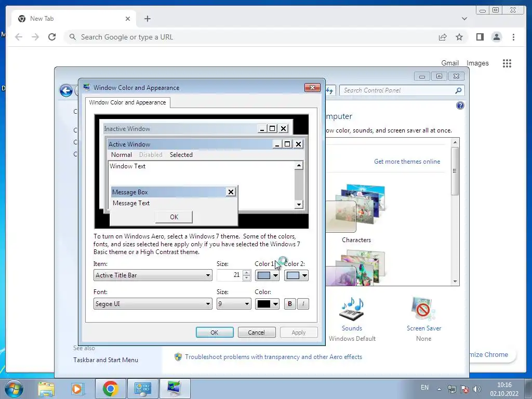Open the font Size dropdown showing 9
Image resolution: width=532 pixels, height=399 pixels.
pyautogui.click(x=234, y=303)
